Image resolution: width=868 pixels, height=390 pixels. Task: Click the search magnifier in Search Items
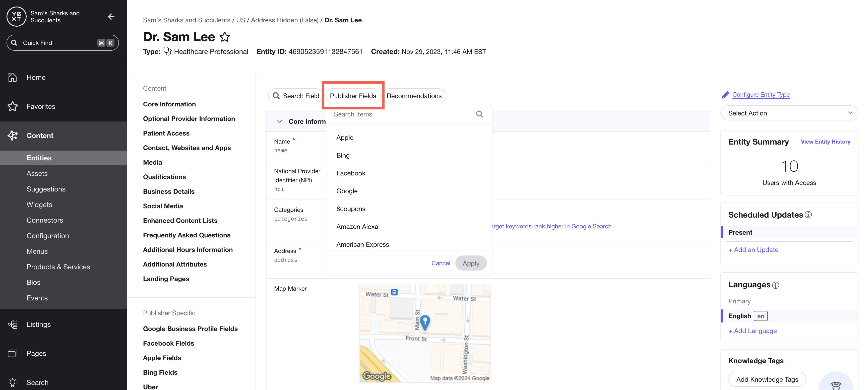coord(479,114)
